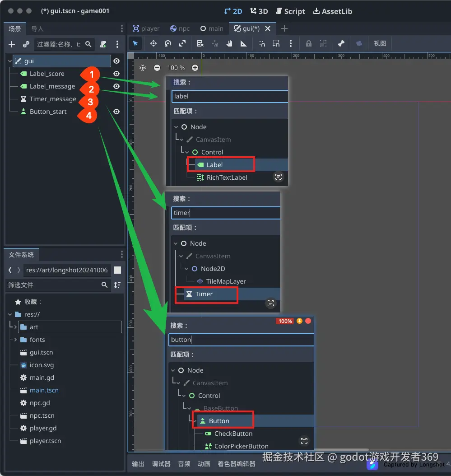This screenshot has width=451, height=476.
Task: Collapse the gui root node
Action: [10, 61]
